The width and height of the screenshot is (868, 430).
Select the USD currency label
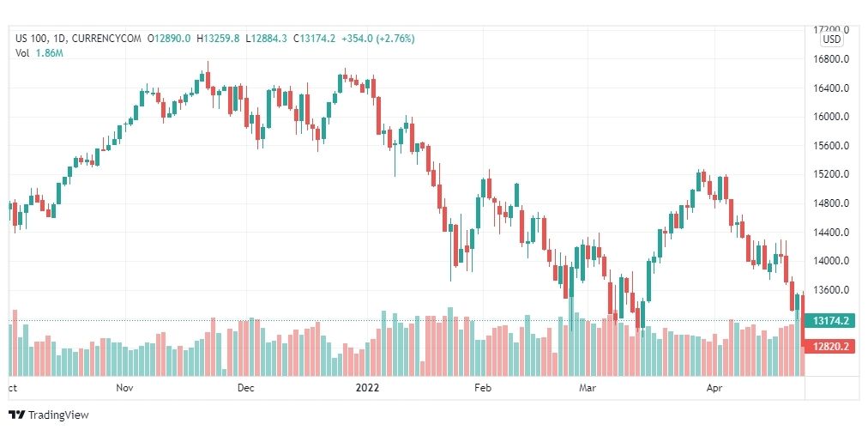(831, 39)
